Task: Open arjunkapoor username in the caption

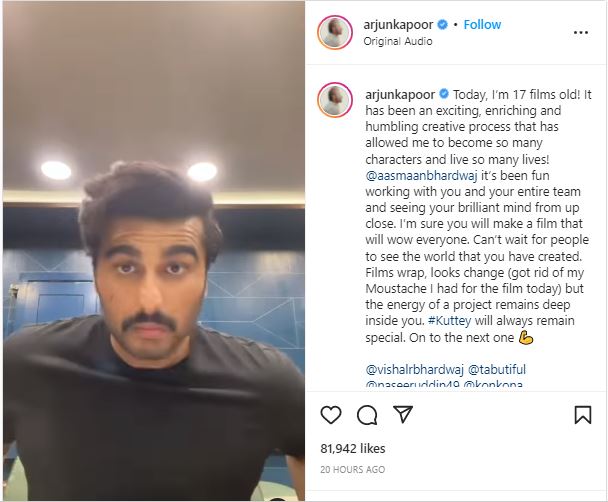Action: [400, 95]
